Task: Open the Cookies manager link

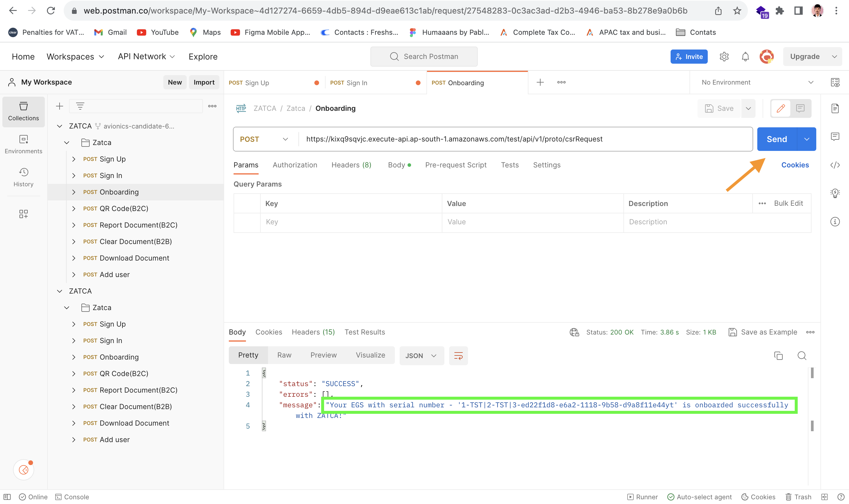Action: 795,165
